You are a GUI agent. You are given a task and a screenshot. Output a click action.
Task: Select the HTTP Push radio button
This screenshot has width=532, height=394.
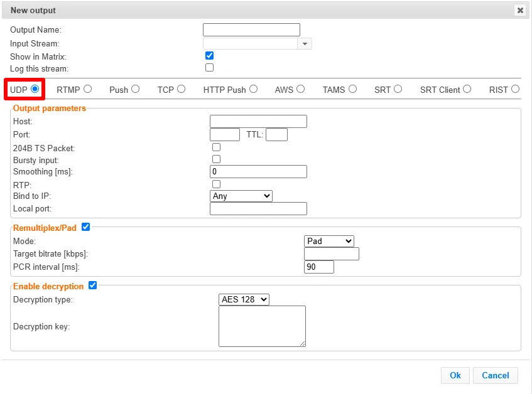(254, 89)
